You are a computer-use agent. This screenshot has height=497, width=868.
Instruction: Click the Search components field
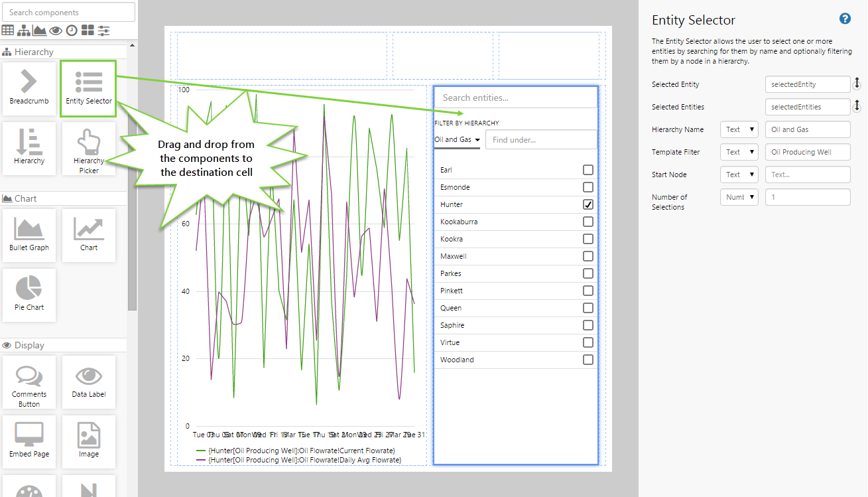(69, 12)
